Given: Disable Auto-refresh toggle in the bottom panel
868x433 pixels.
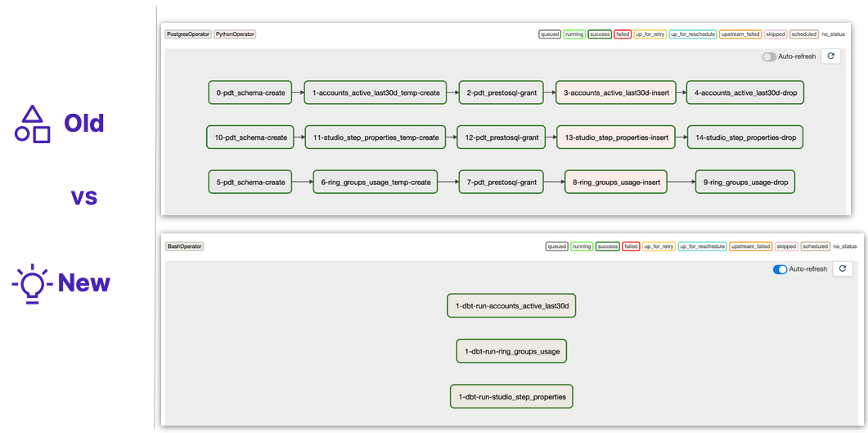Looking at the screenshot, I should [780, 269].
